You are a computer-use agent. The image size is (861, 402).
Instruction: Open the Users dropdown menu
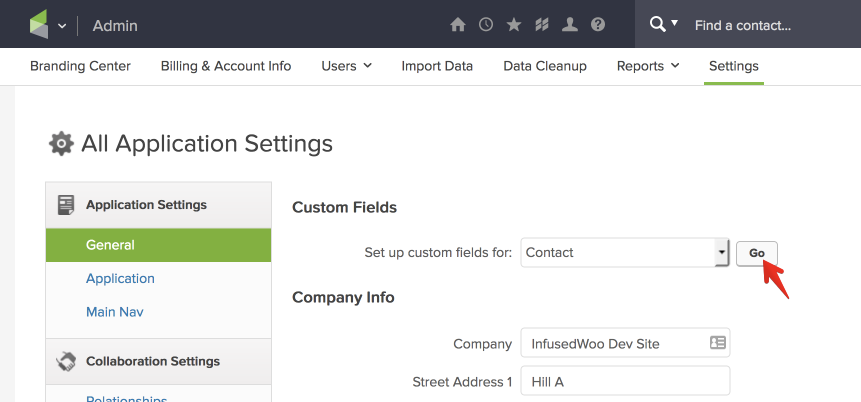[x=346, y=66]
